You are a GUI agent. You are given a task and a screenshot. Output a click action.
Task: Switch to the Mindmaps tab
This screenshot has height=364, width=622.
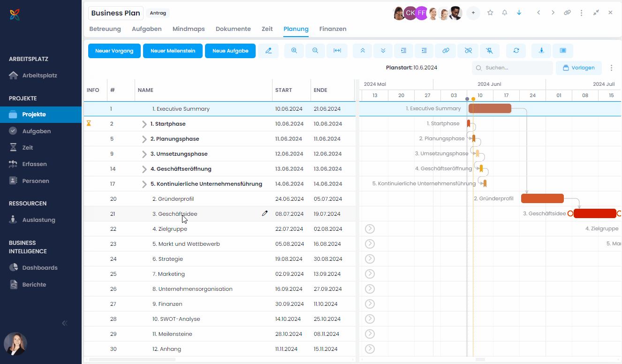pos(189,29)
